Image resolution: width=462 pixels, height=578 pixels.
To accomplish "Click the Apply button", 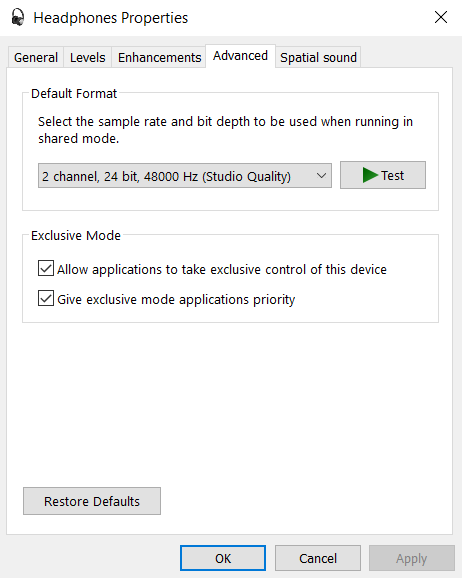I will pos(412,558).
